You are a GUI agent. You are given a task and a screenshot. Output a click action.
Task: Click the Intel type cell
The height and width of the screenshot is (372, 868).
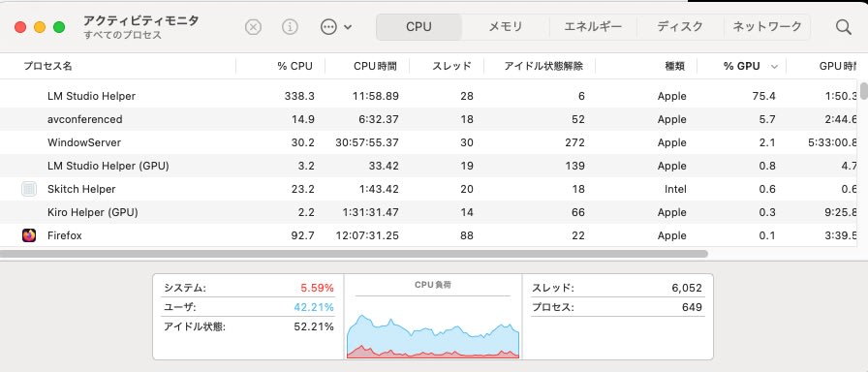tap(675, 189)
